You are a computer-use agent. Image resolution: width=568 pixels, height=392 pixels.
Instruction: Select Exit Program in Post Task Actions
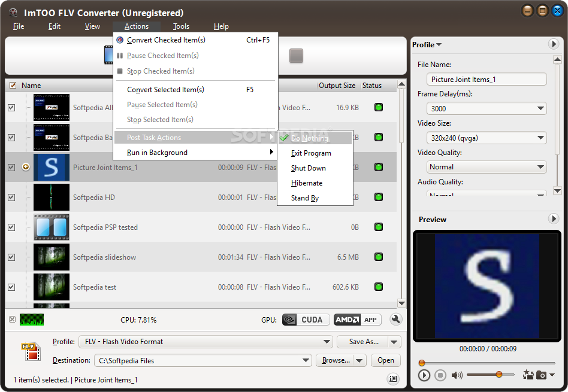pos(315,153)
